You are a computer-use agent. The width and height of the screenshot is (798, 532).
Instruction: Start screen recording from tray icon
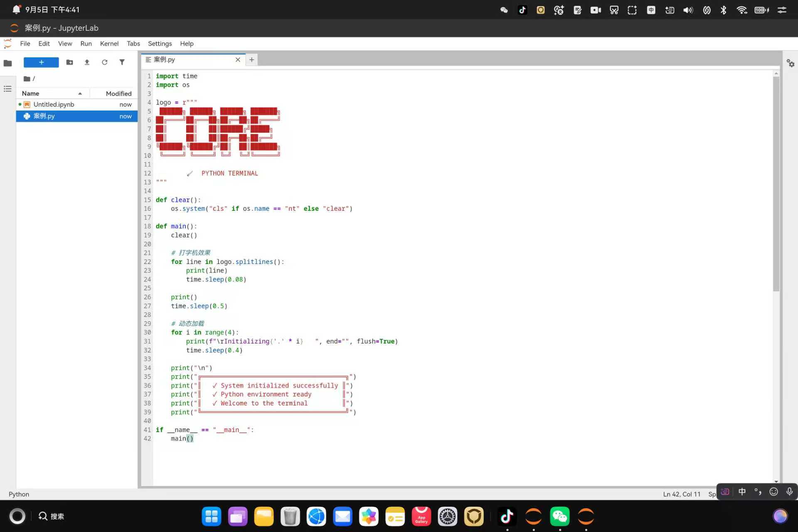[x=596, y=10]
